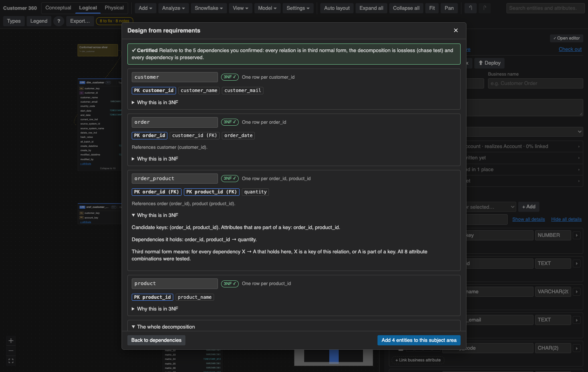Click the redo arrow icon in toolbar
The height and width of the screenshot is (372, 588).
[x=485, y=8]
